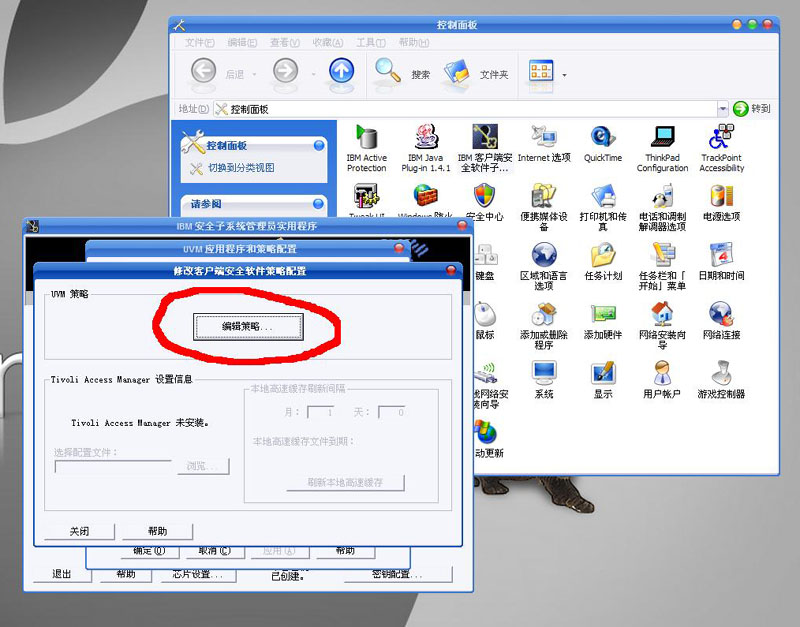Viewport: 800px width, 627px height.
Task: Click 帮助 in the policy configuration dialog
Action: tap(158, 531)
